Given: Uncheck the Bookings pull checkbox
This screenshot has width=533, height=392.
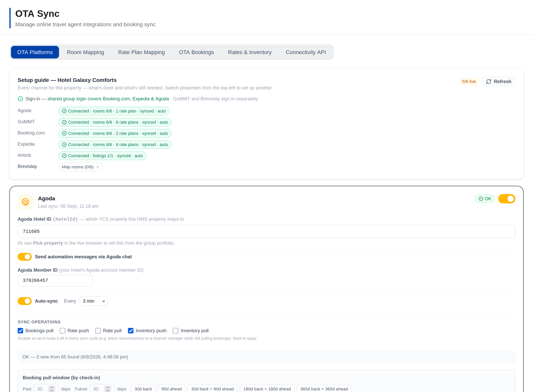Looking at the screenshot, I should pos(20,331).
